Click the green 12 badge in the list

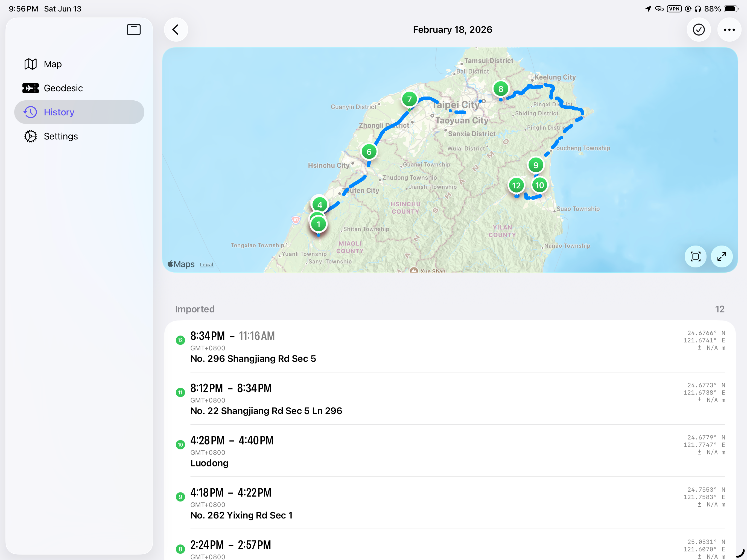coord(180,340)
